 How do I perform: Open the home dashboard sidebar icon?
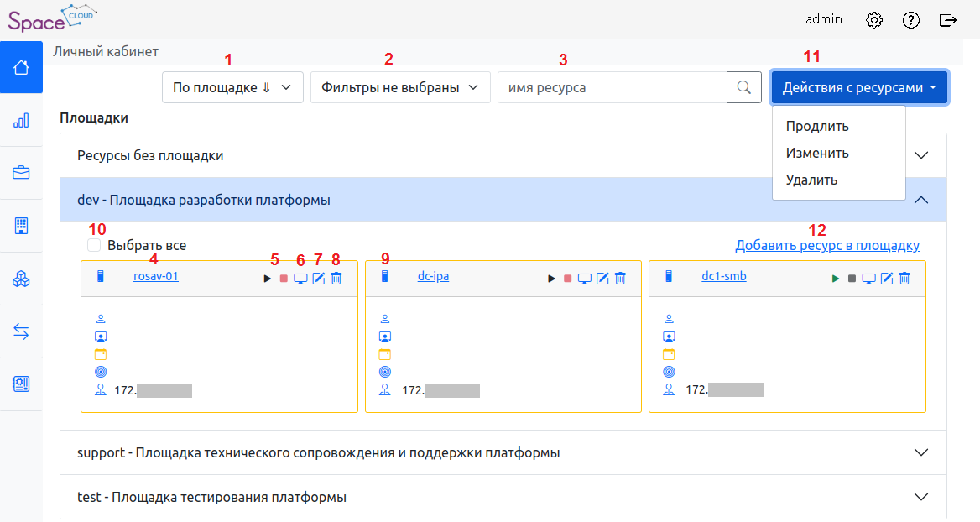click(x=21, y=67)
